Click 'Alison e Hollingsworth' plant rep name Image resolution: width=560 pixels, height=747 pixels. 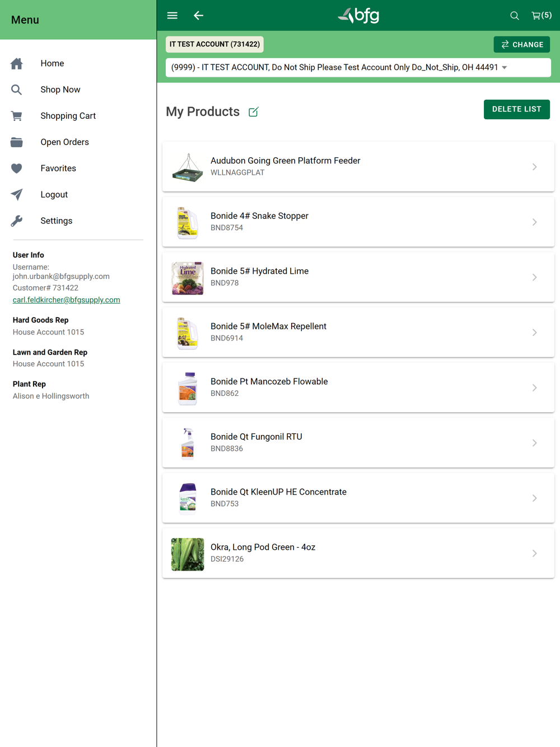[x=51, y=396]
